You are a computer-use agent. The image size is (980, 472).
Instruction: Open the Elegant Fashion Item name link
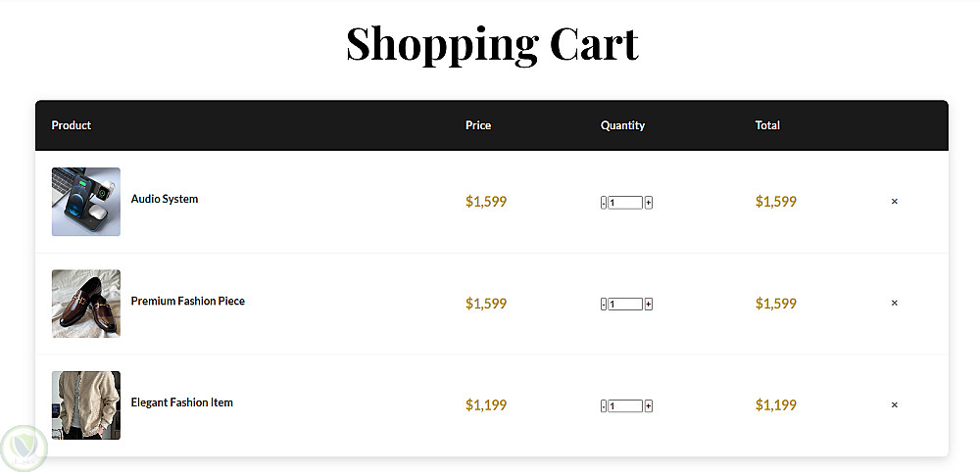point(182,402)
